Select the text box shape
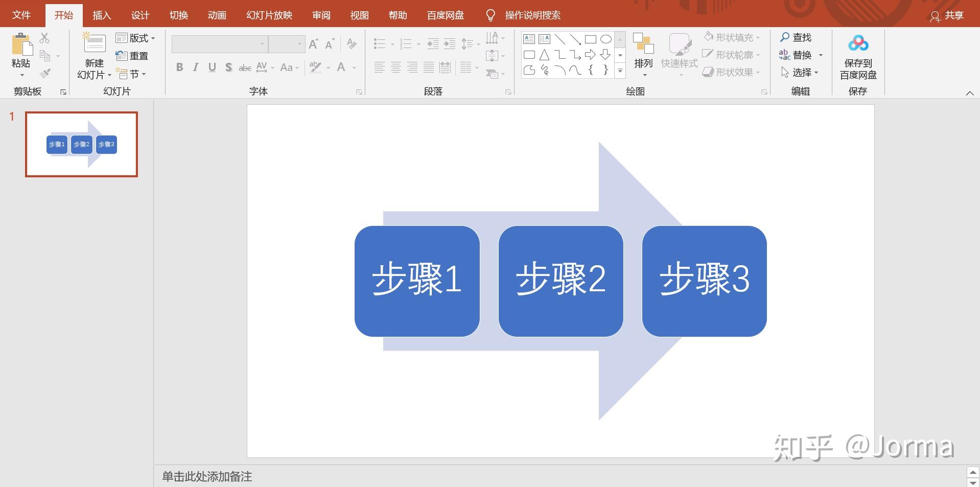980x487 pixels. (529, 39)
